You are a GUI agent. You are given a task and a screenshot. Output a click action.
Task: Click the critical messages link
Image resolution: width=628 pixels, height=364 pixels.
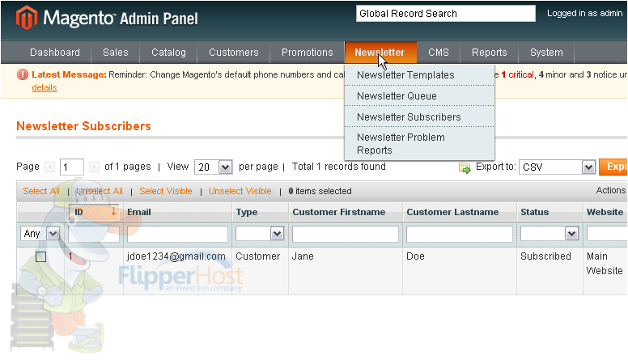[x=517, y=74]
